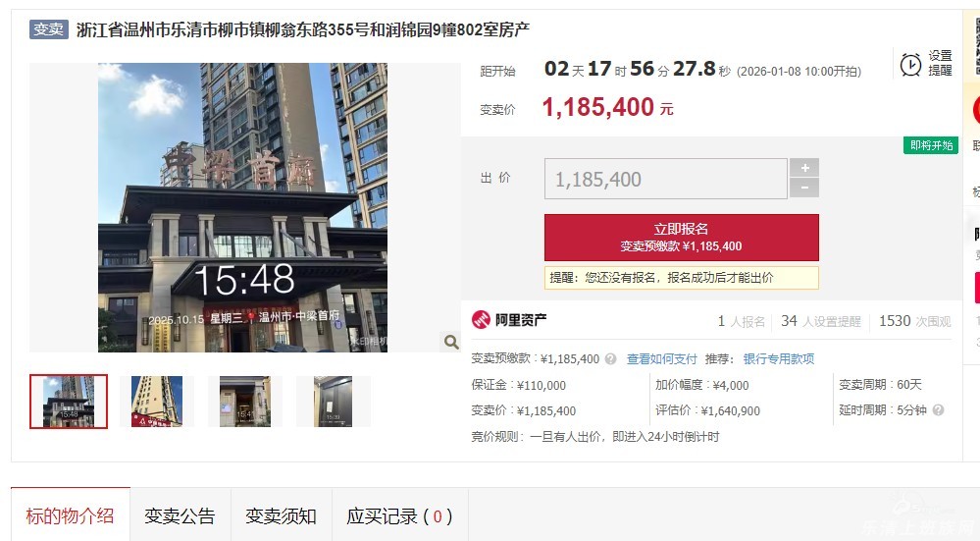Click the alarm clock reminder icon
This screenshot has width=980, height=541.
click(x=910, y=64)
